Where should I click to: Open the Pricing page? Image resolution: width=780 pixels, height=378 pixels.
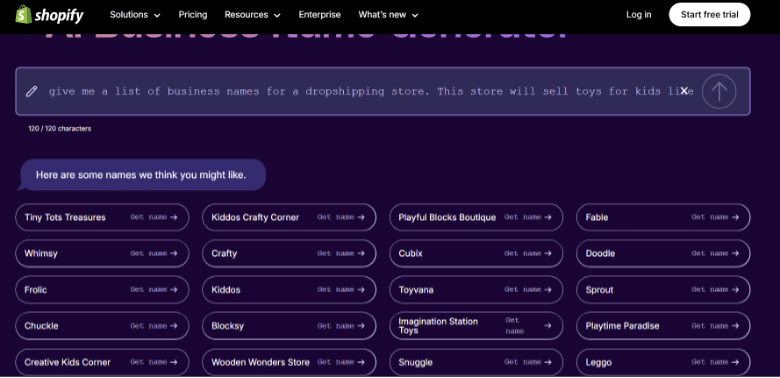[x=193, y=15]
